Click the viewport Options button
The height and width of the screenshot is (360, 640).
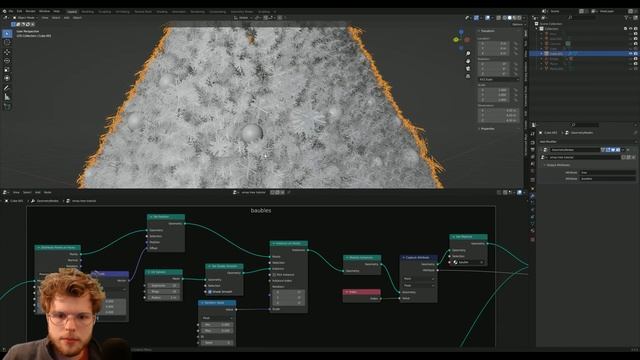518,24
